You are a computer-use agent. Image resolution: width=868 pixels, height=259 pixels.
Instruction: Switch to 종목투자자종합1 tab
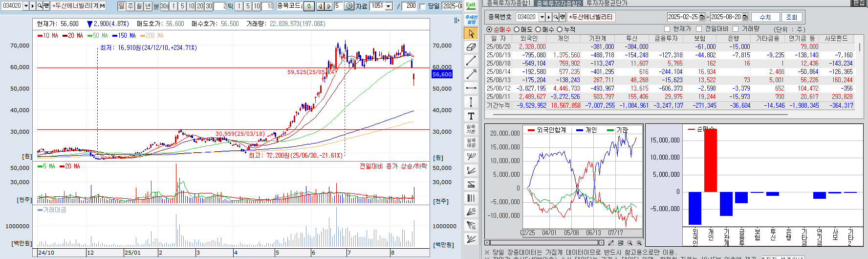tap(508, 3)
